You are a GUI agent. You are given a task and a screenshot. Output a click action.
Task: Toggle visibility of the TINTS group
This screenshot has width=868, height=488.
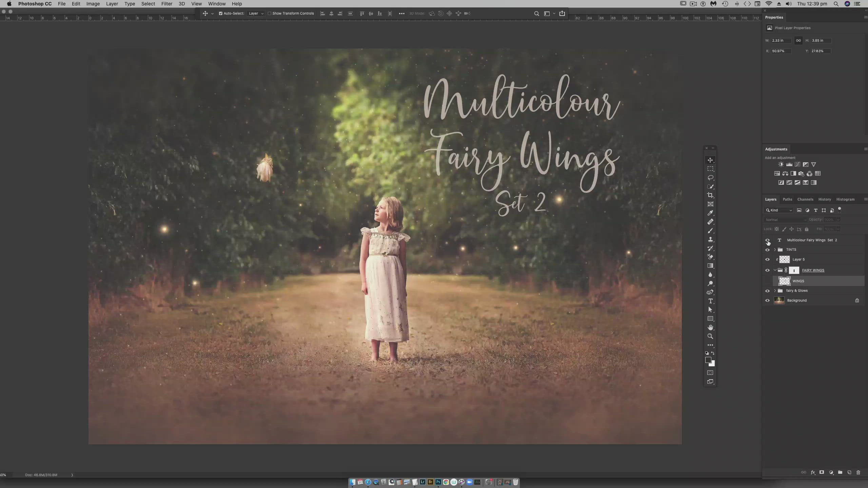767,250
